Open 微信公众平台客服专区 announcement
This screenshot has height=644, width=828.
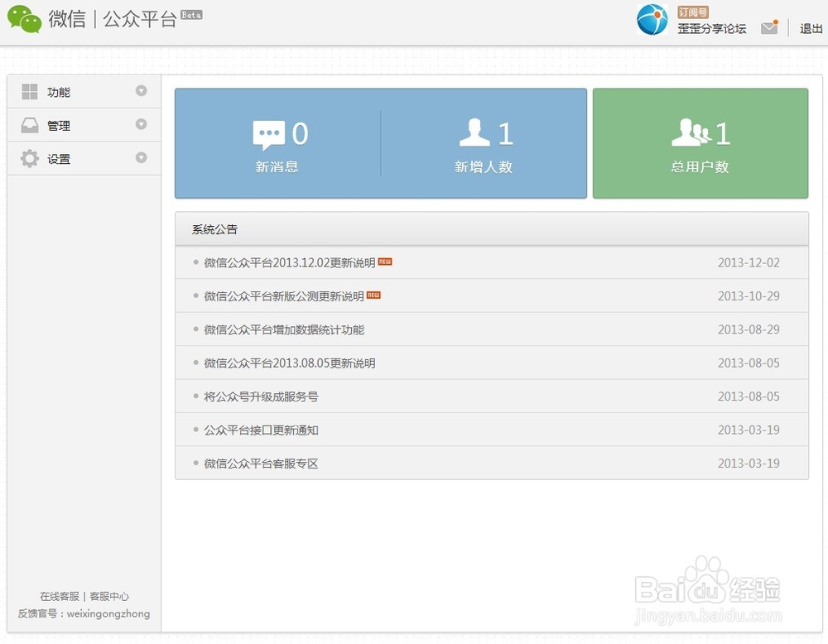point(261,464)
